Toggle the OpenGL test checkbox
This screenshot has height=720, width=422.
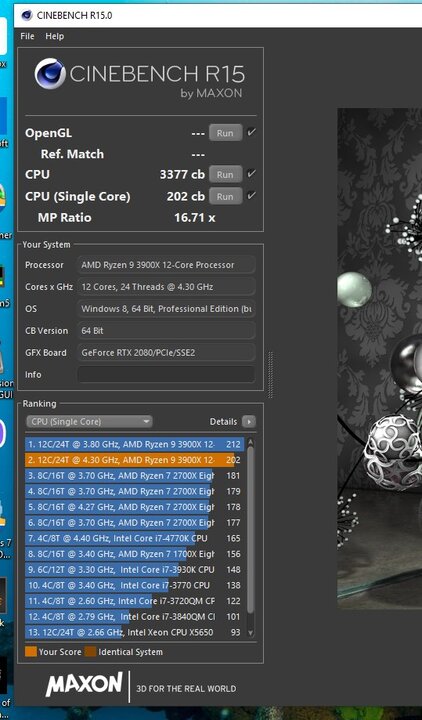(251, 132)
